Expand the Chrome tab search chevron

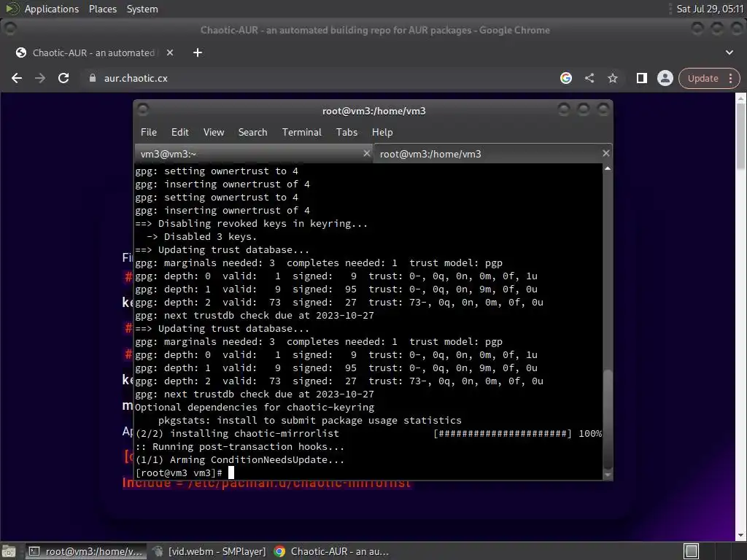(x=729, y=52)
